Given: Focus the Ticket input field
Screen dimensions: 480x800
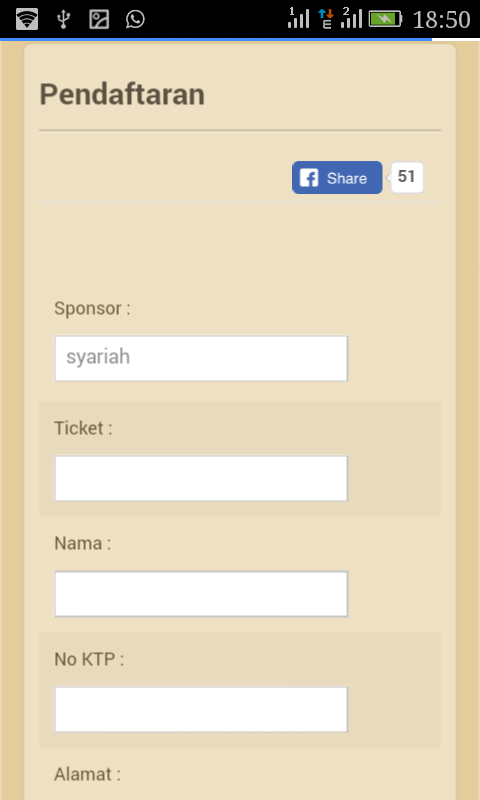Looking at the screenshot, I should pos(201,478).
